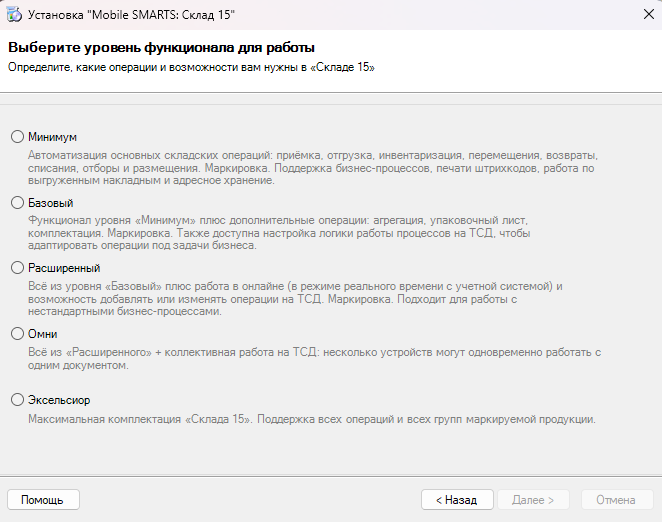Viewport: 662px width, 522px height.
Task: Close the Mobile SMARTS installer window
Action: [638, 14]
